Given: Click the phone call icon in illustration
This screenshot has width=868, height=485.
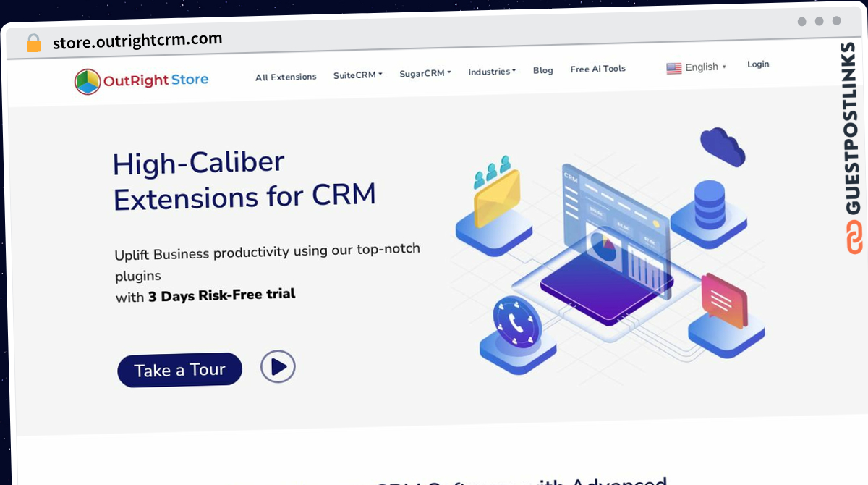Looking at the screenshot, I should click(x=517, y=321).
